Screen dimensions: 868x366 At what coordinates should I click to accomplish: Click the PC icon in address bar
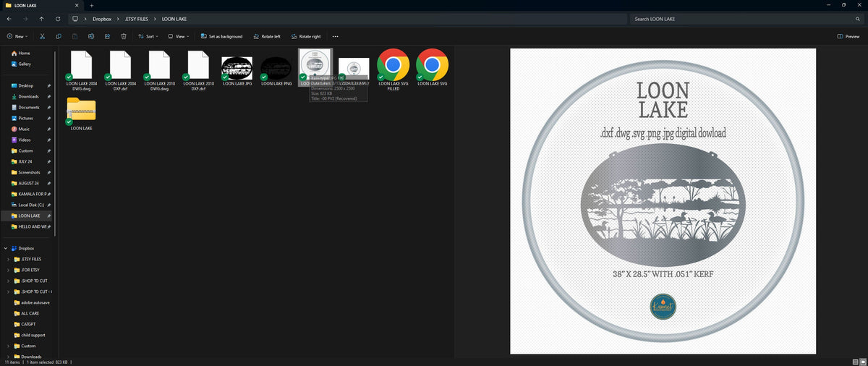coord(75,19)
